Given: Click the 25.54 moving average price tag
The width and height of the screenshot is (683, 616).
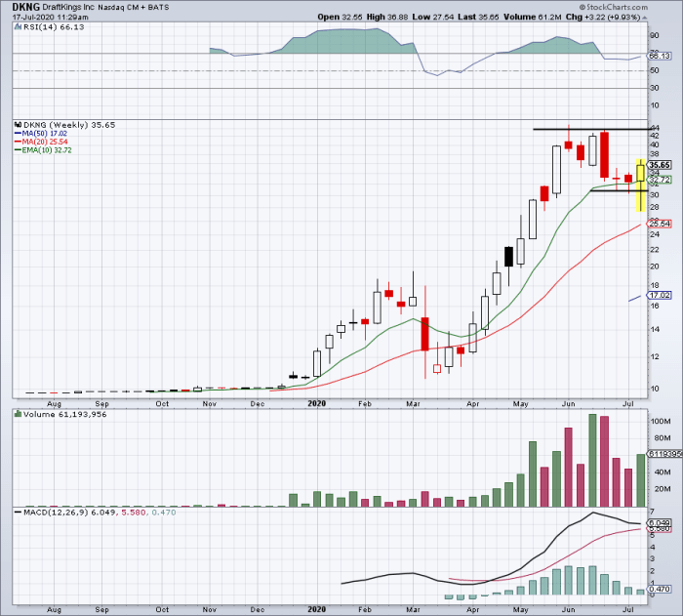Looking at the screenshot, I should pyautogui.click(x=659, y=224).
